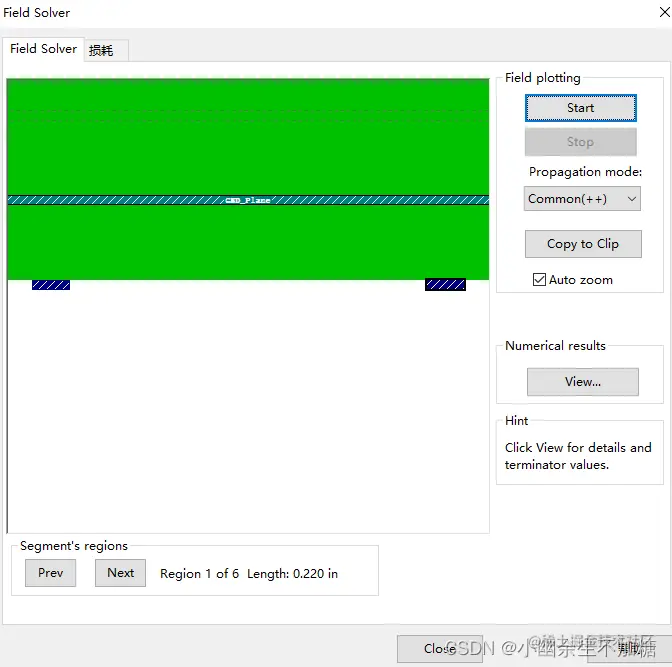
Task: Select the Field Solver tab
Action: click(x=43, y=49)
